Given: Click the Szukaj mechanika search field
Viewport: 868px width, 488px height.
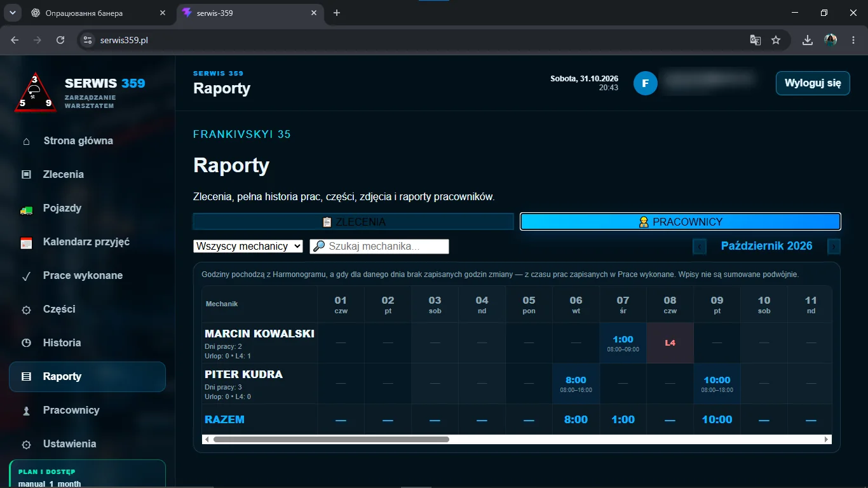Looking at the screenshot, I should point(379,247).
